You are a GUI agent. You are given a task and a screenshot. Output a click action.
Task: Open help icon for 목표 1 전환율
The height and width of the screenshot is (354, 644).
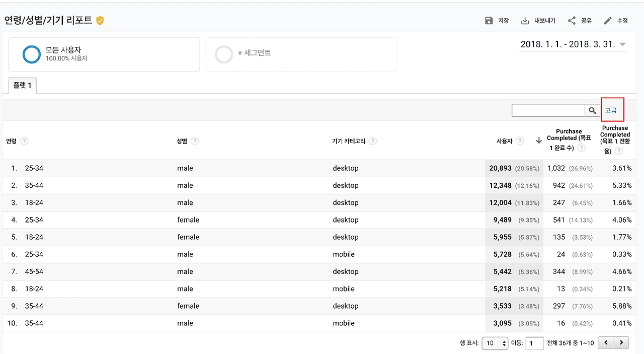[x=618, y=151]
